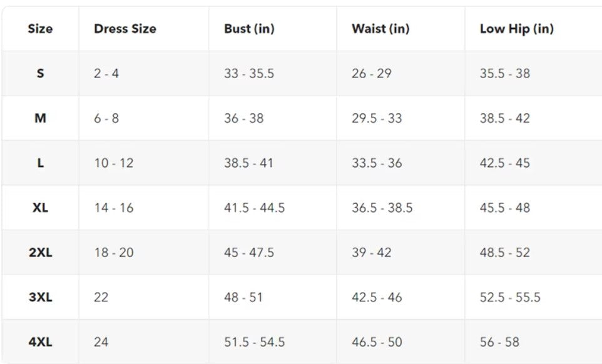Screen dimensions: 602x364
Task: Select the L size row label
Action: click(x=40, y=163)
